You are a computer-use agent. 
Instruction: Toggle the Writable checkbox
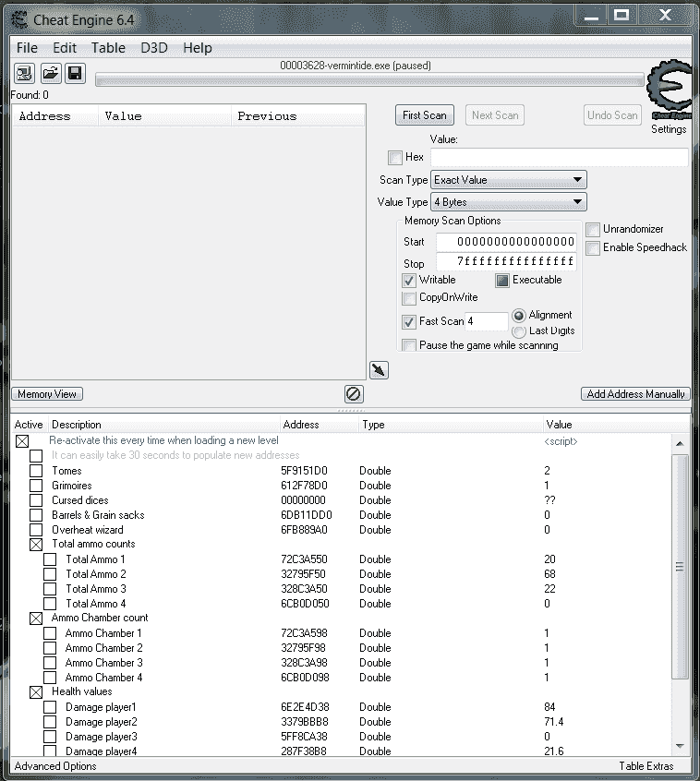coord(409,281)
